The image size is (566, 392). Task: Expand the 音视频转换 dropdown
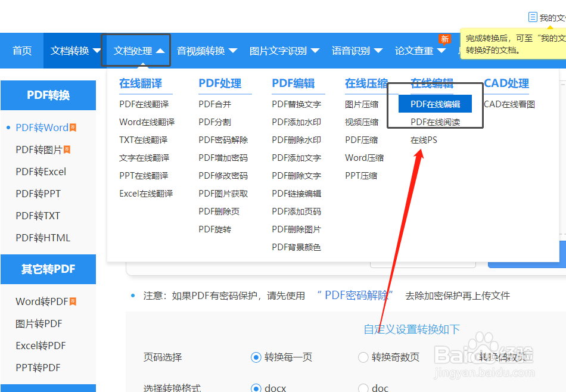tap(207, 51)
